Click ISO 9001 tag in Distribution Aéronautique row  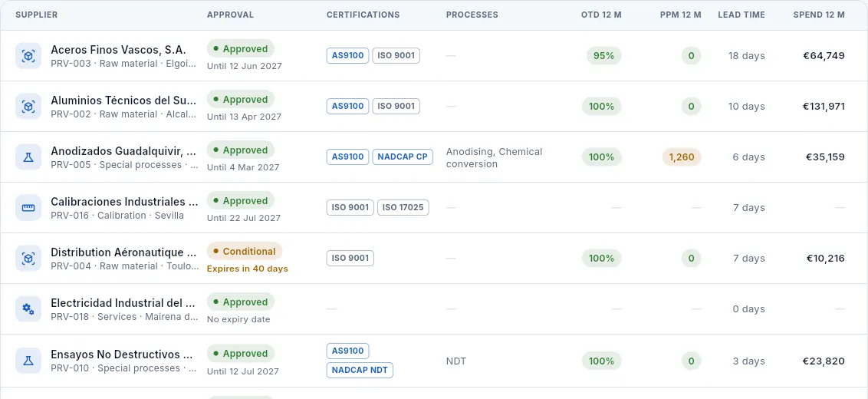350,258
